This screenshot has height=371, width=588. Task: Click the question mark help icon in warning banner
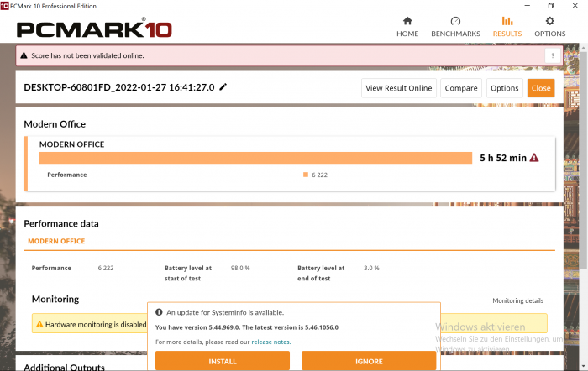pos(552,55)
